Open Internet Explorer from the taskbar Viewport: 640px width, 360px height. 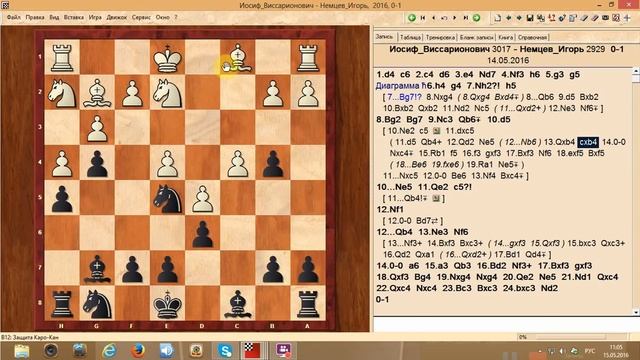pos(109,351)
